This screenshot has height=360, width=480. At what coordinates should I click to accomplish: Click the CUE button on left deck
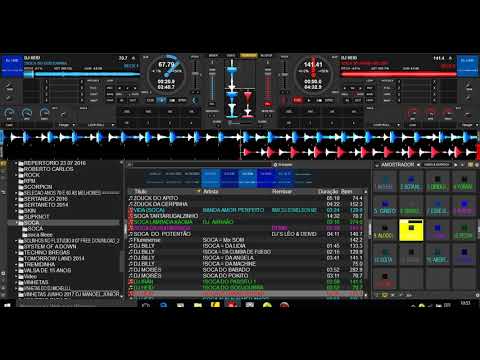click(150, 100)
